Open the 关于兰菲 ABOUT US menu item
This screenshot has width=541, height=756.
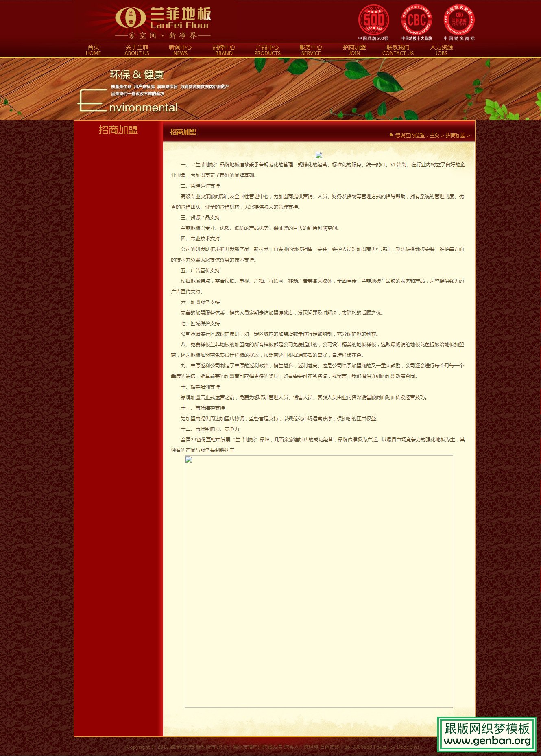coord(137,50)
